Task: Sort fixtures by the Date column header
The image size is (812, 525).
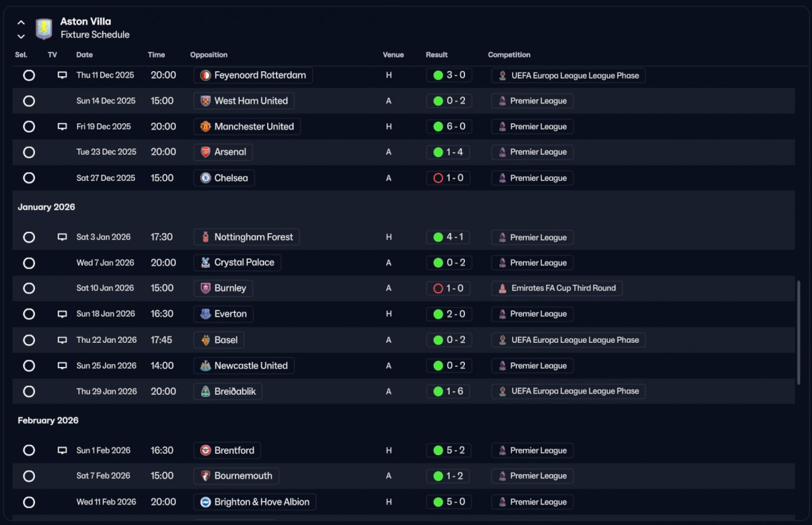Action: click(x=84, y=55)
